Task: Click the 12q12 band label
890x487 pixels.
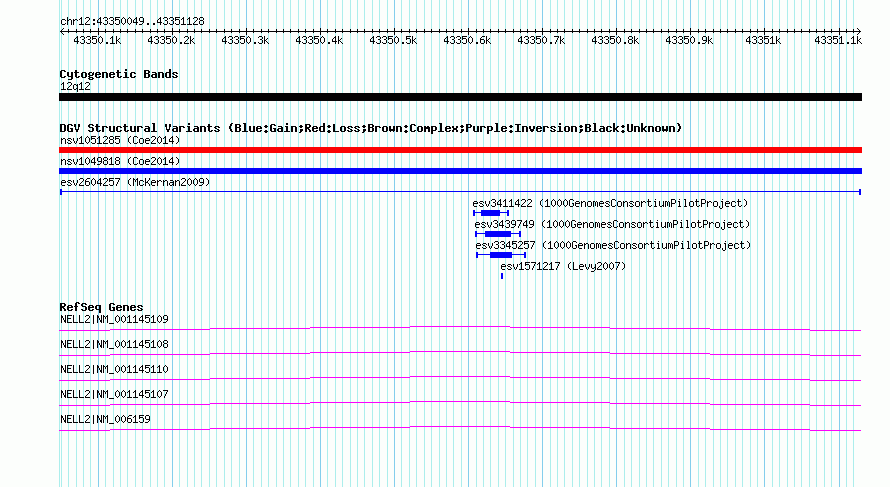Action: 75,87
